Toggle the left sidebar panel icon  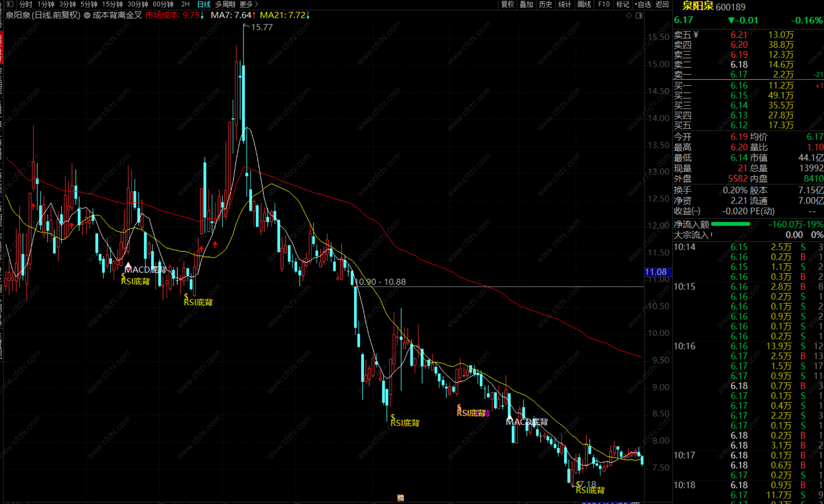[x=10, y=4]
